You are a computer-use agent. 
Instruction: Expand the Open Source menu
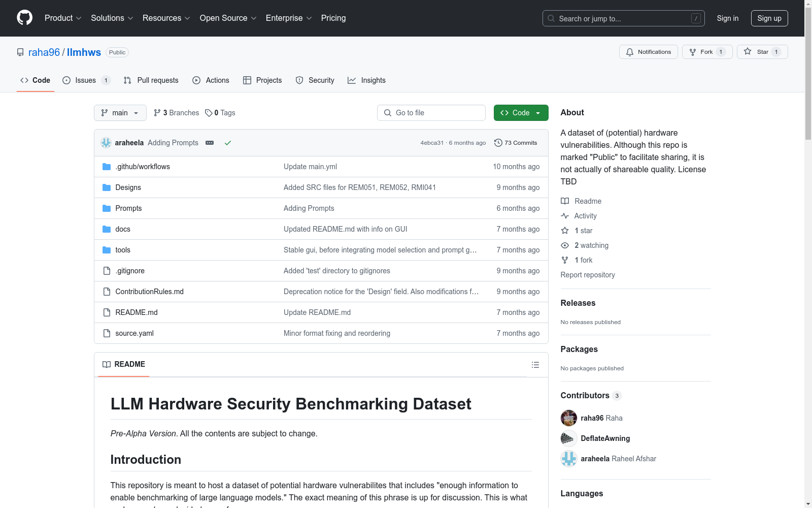(x=228, y=18)
